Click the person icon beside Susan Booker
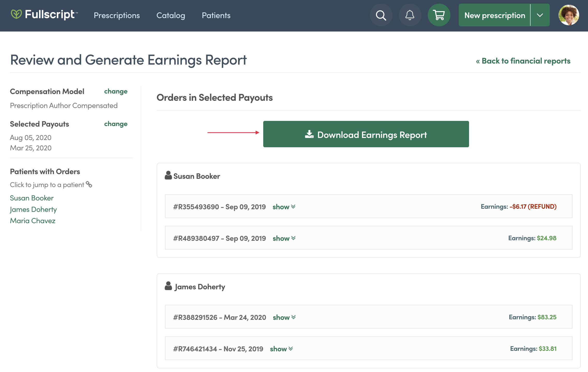The width and height of the screenshot is (588, 372). coord(168,176)
